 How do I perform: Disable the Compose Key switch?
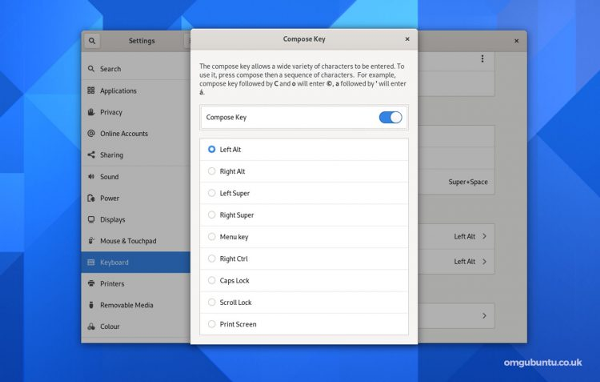pos(390,117)
